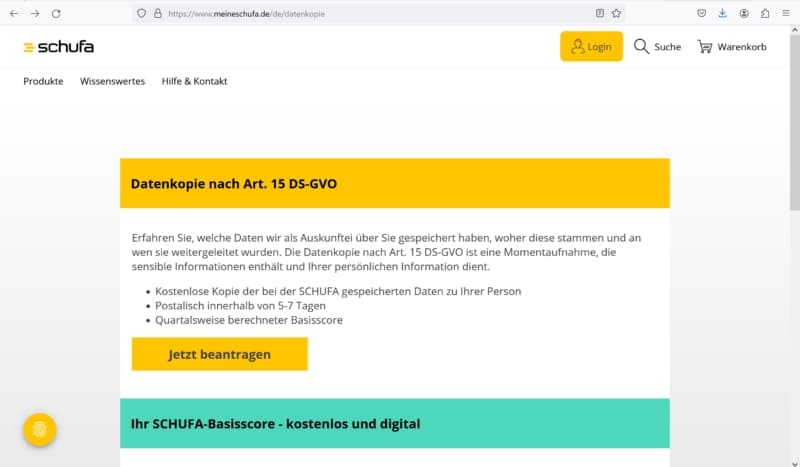This screenshot has height=467, width=800.
Task: Click the Jetzt beantragen button
Action: [x=219, y=354]
